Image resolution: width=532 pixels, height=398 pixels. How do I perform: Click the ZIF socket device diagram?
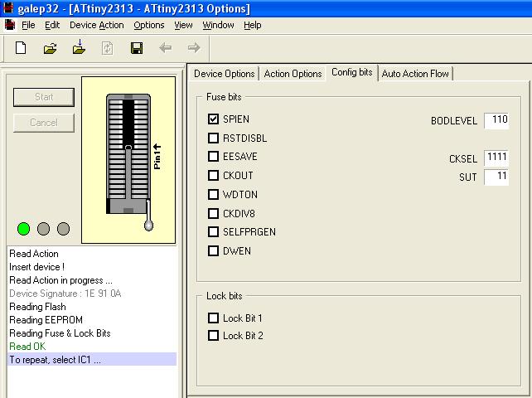pos(128,155)
